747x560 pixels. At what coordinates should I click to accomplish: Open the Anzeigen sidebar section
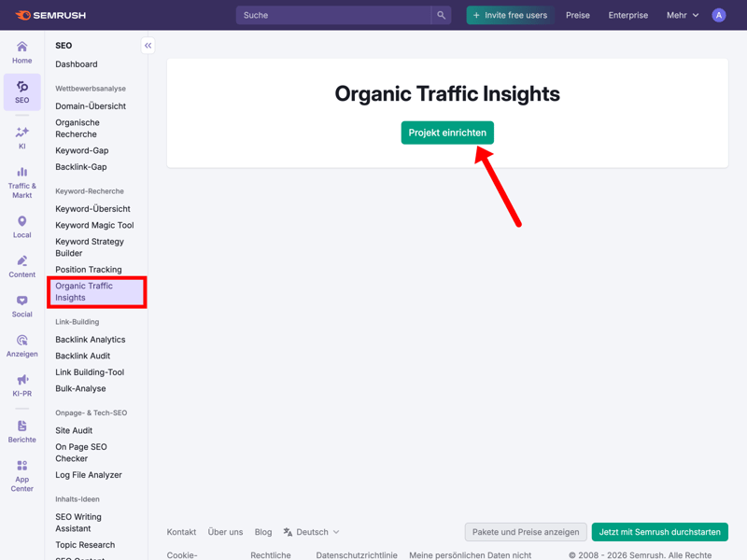tap(21, 345)
